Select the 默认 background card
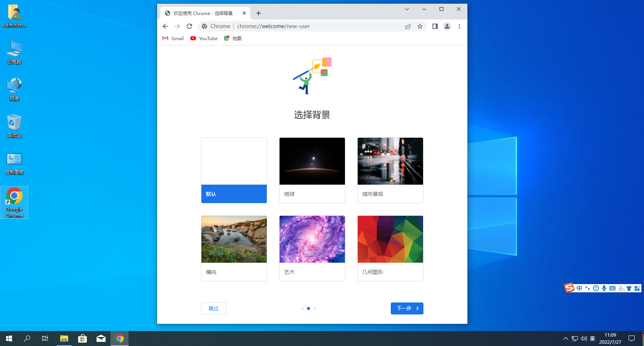 pyautogui.click(x=234, y=170)
